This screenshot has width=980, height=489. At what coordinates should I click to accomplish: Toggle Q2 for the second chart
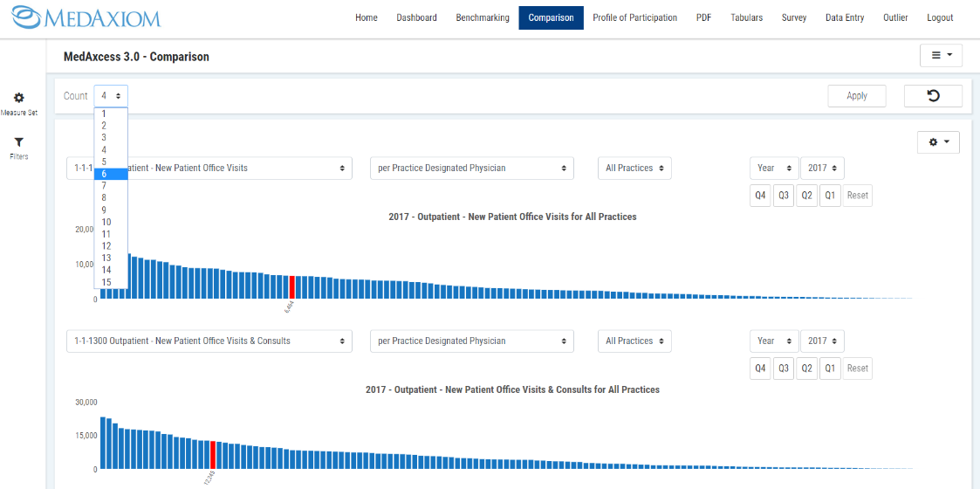tap(807, 368)
